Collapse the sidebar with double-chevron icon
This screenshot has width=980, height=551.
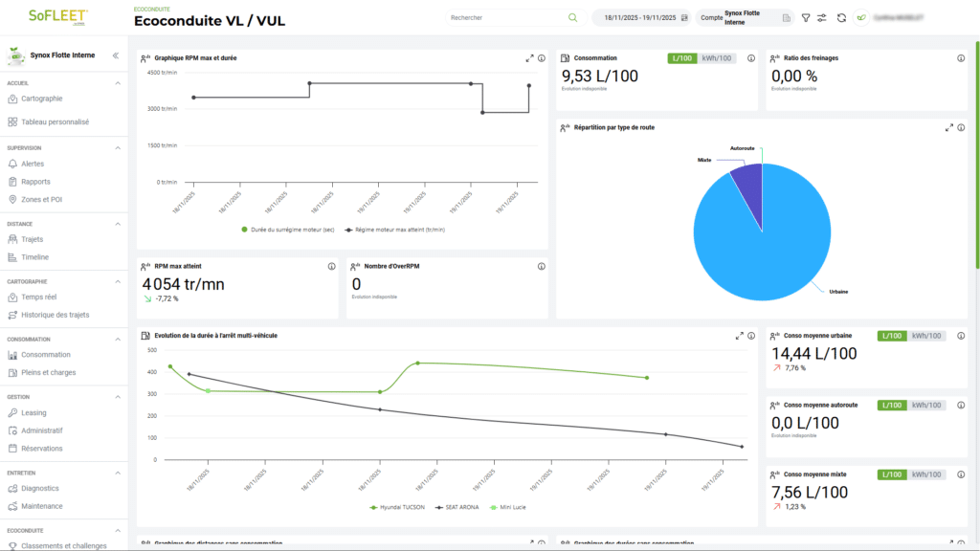click(x=116, y=55)
